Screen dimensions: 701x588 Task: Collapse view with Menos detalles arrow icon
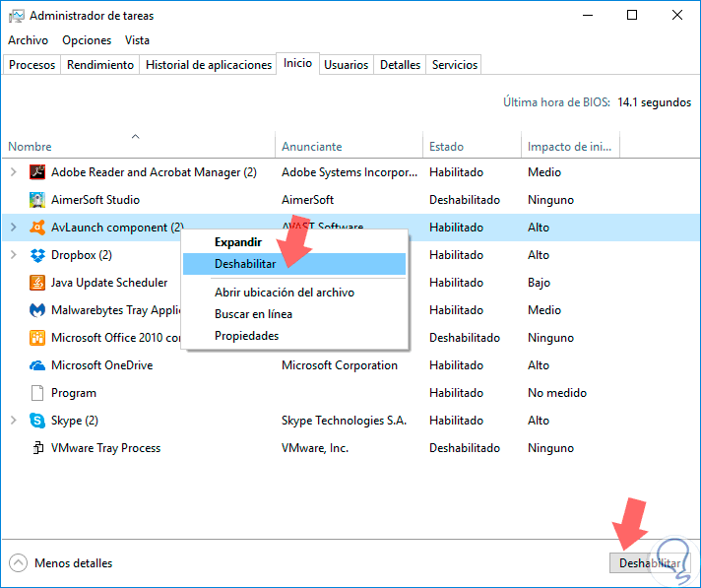(18, 563)
